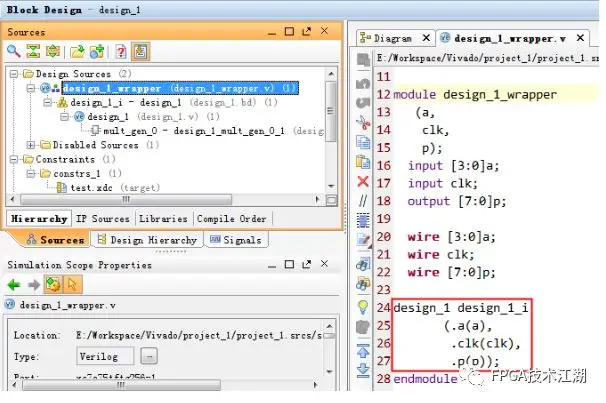Click the search icon in Sources toolbar

click(14, 51)
